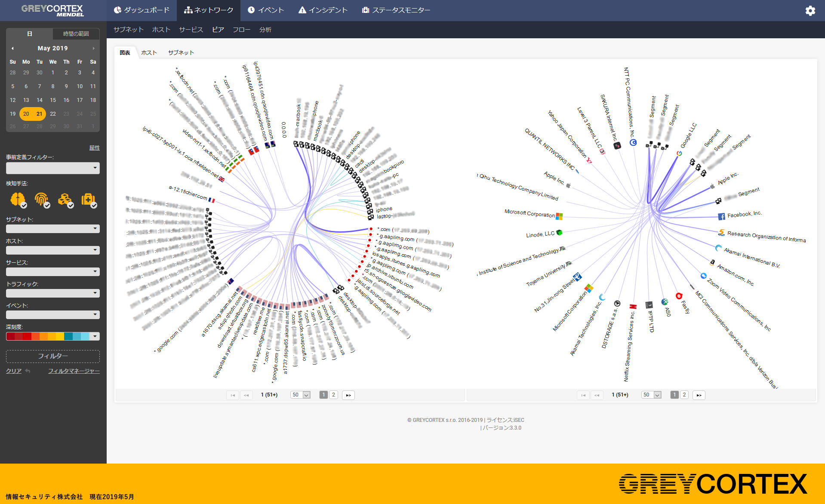The image size is (825, 504).
Task: Go to previous month in calendar
Action: coord(12,48)
